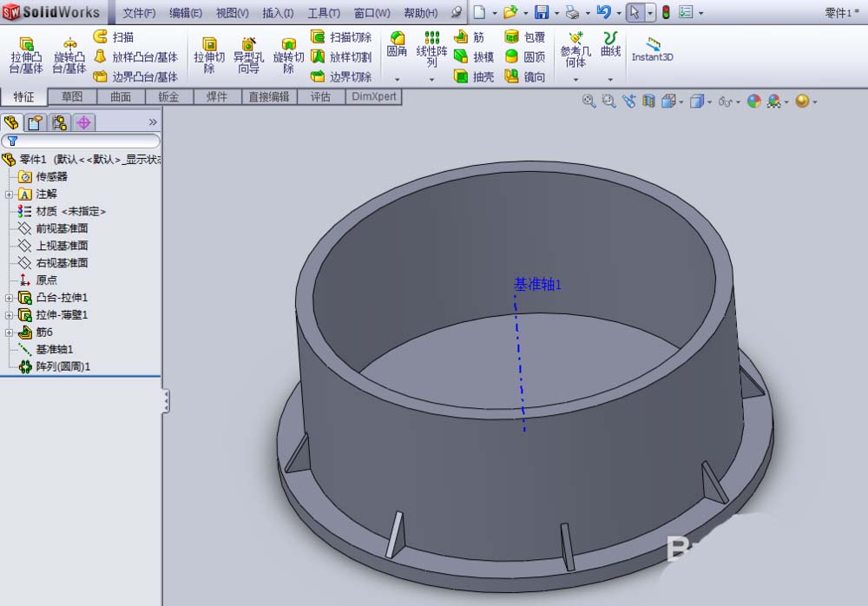Switch to the 草图 (Sketch) tab
Viewport: 868px width, 606px height.
point(73,97)
